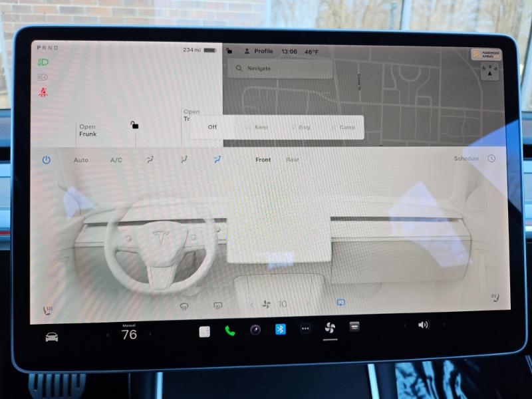
Task: Toggle Auto climate mode
Action: pos(80,160)
